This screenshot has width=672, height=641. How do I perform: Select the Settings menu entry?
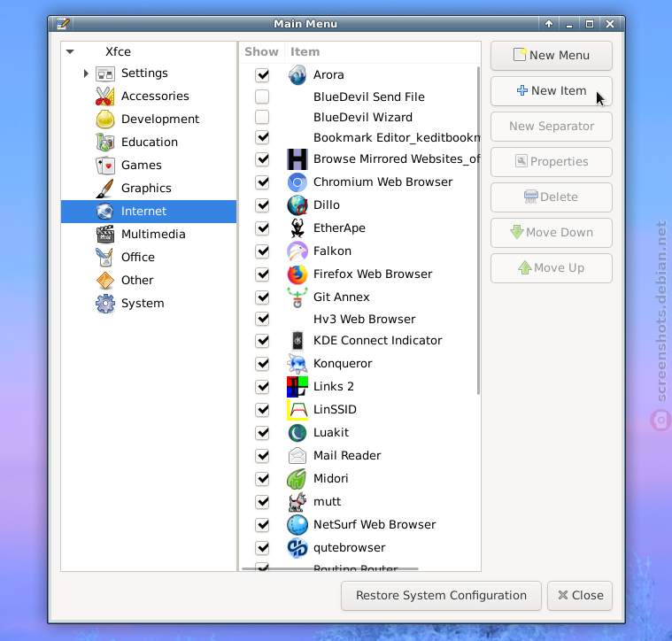pos(149,73)
